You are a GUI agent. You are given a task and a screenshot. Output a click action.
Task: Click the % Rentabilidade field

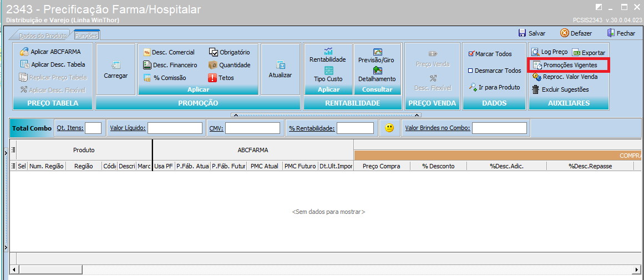[355, 128]
